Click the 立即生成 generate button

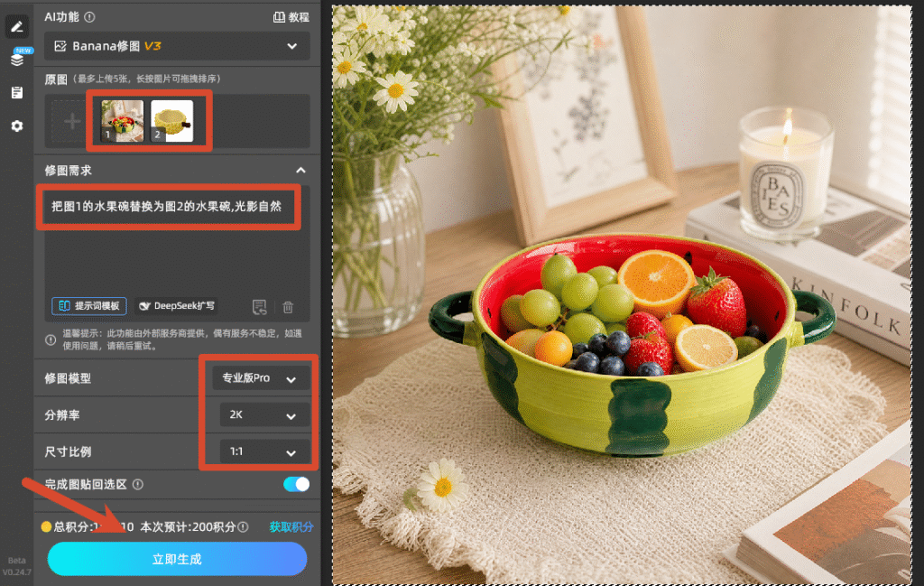tap(177, 559)
